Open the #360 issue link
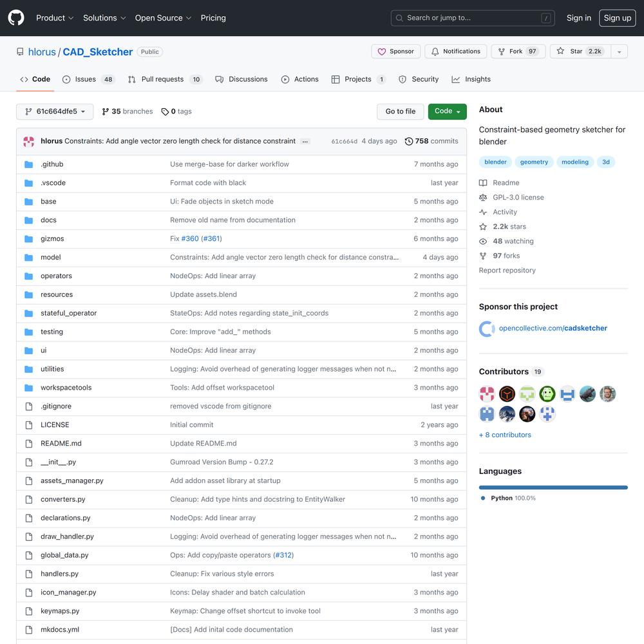This screenshot has height=644, width=644. (x=190, y=239)
